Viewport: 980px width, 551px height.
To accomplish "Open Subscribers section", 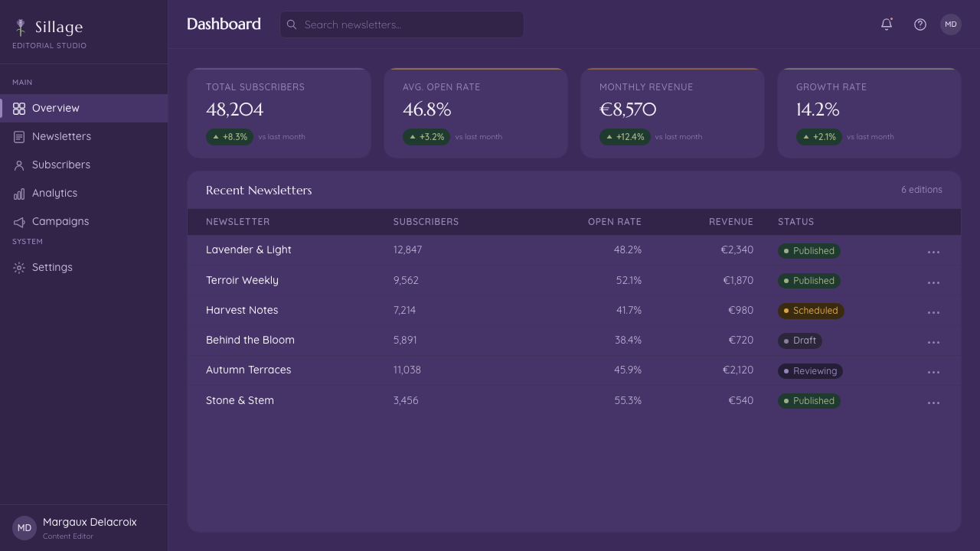I will [x=84, y=165].
